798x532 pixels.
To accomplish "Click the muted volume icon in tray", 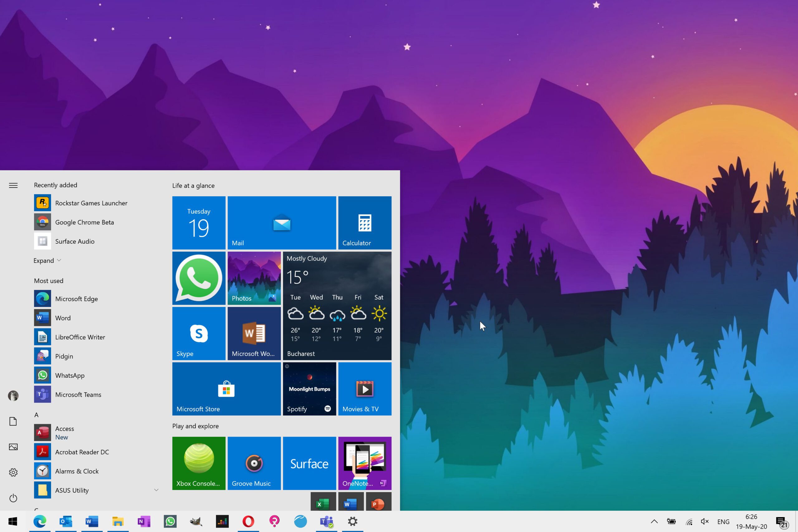I will [705, 521].
